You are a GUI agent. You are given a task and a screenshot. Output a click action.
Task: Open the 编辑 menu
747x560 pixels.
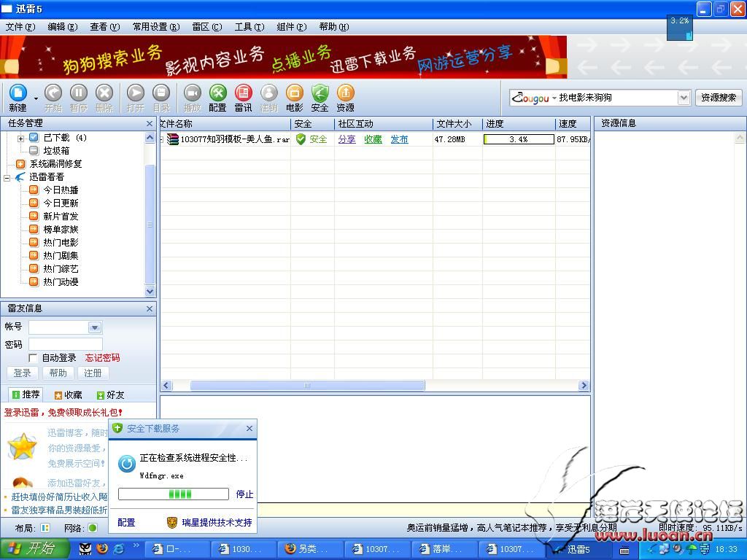63,27
